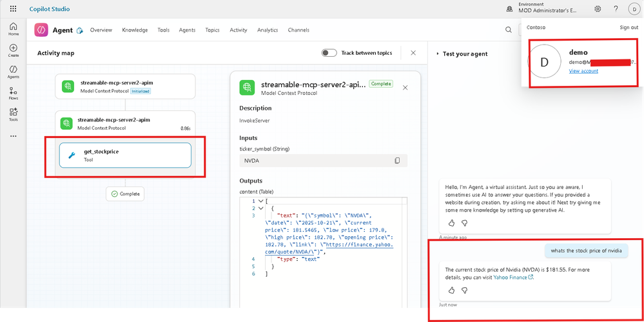Viewport: 644px width, 322px height.
Task: Click the NVDA ticker_symbol input field
Action: 323,161
